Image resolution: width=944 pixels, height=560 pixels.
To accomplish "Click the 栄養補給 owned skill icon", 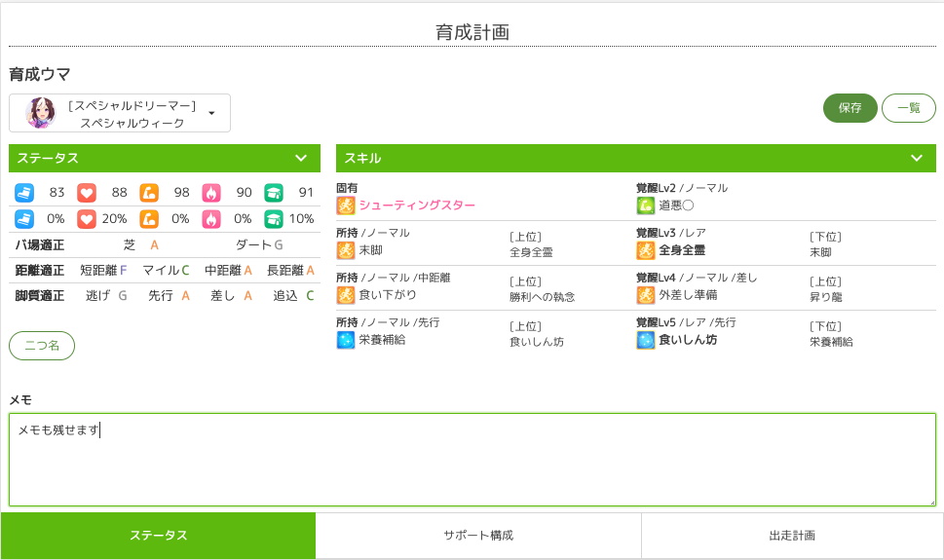I will coord(345,340).
